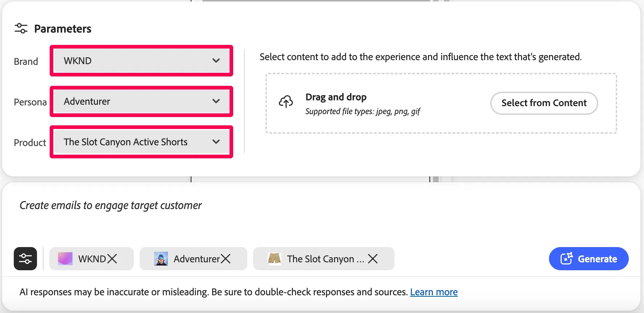Remove the Slot Canyon product chip
Viewport: 644px width, 313px height.
(373, 259)
